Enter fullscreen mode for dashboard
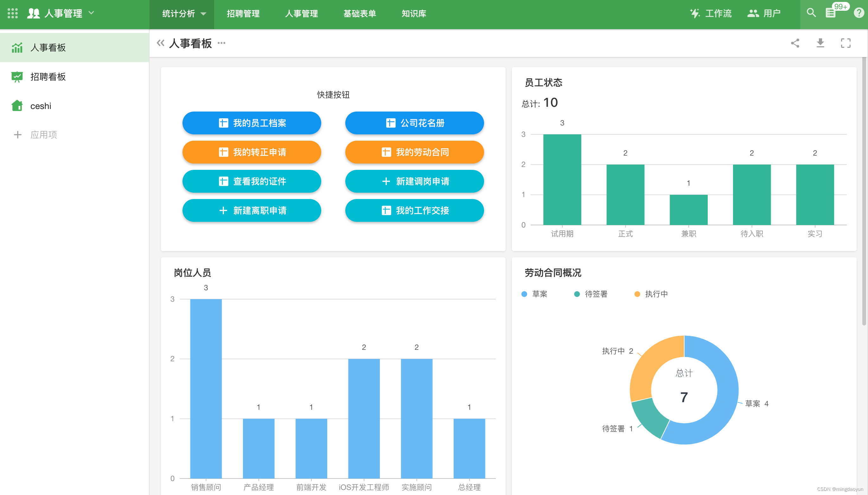 tap(846, 43)
